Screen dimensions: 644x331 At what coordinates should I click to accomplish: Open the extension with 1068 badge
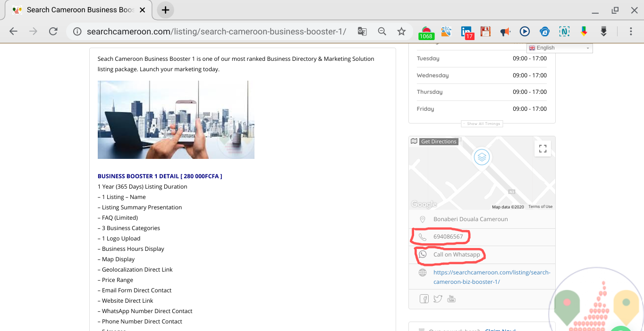(x=426, y=32)
